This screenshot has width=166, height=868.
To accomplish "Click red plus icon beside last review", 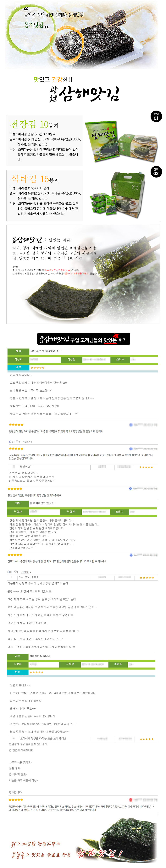I will click(131, 800).
